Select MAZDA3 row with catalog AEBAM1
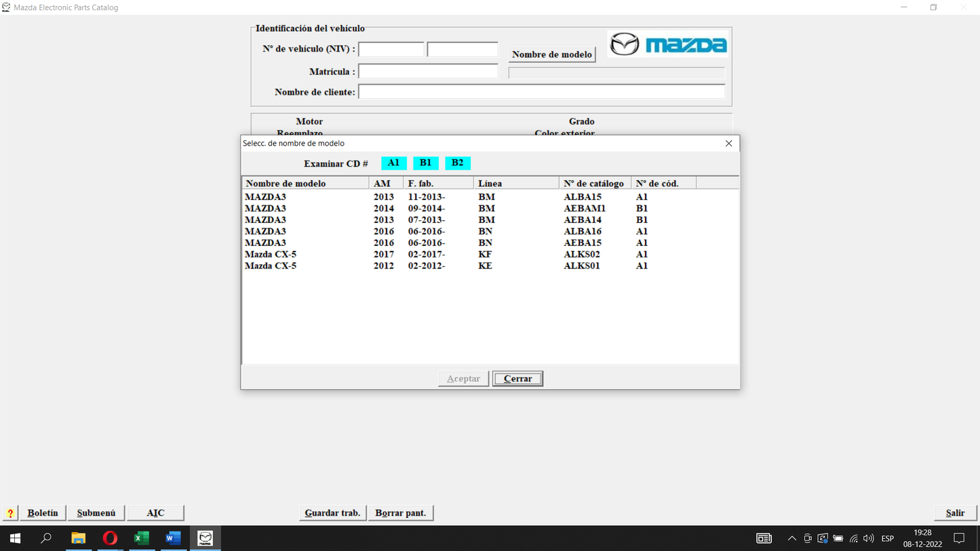The height and width of the screenshot is (551, 980). pos(490,209)
